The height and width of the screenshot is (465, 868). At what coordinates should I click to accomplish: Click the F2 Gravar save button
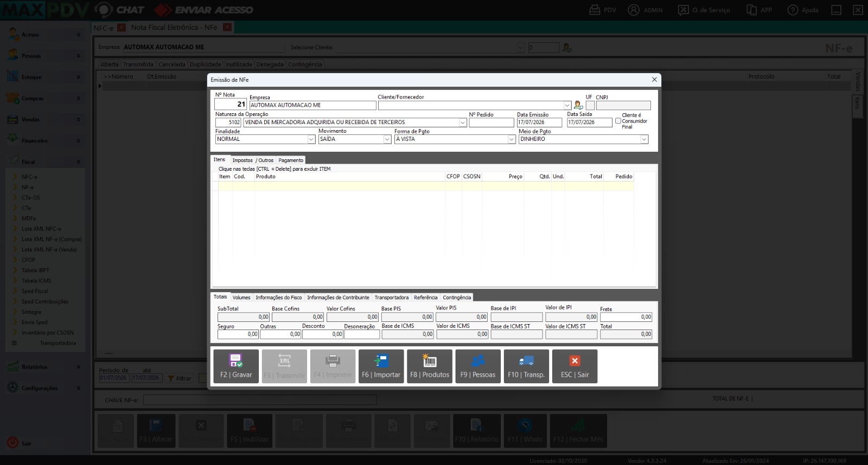tap(236, 366)
